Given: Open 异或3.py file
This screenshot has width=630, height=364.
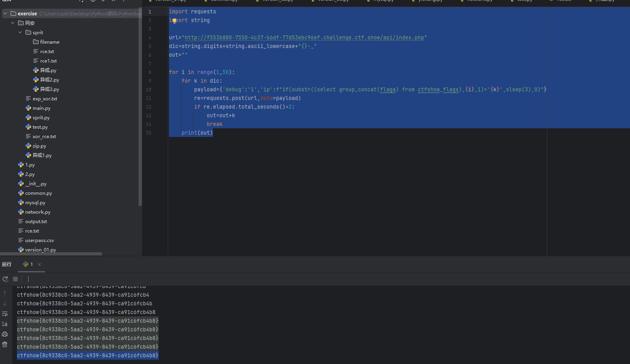Looking at the screenshot, I should (x=50, y=89).
